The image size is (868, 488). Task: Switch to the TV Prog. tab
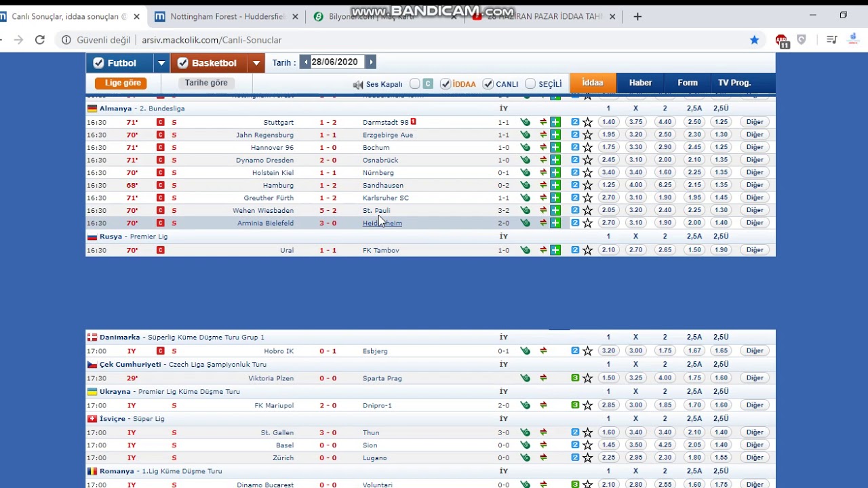click(x=734, y=83)
